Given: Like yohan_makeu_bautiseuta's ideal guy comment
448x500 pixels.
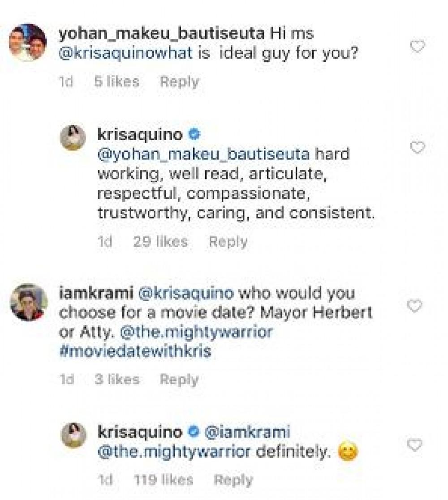Looking at the screenshot, I should (417, 46).
